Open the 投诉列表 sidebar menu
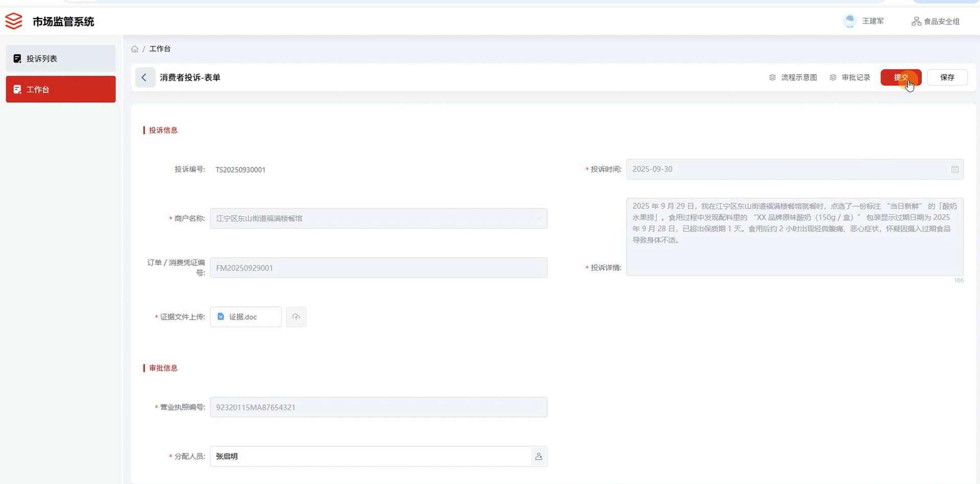 (61, 59)
